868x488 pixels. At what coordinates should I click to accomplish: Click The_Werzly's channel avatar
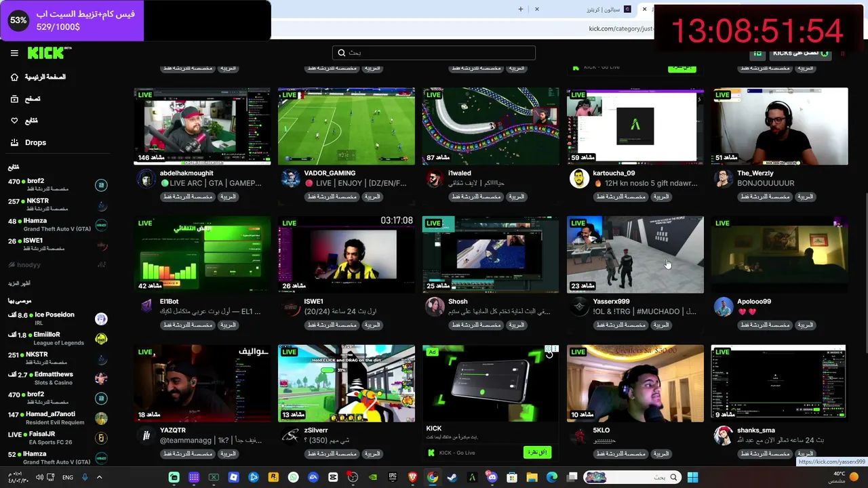[x=724, y=178]
